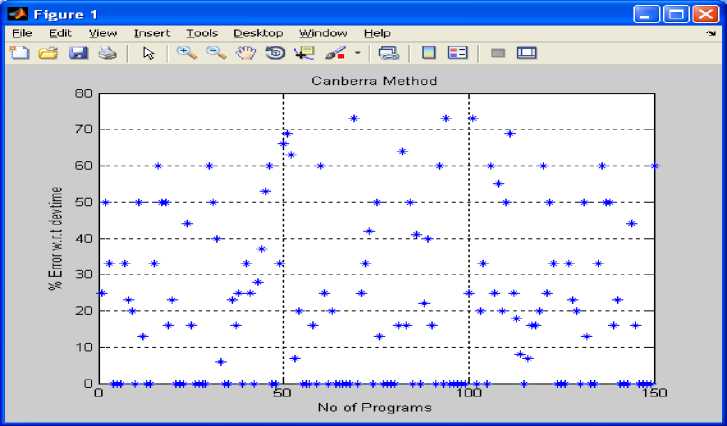Select the Brush data tool

coord(335,53)
